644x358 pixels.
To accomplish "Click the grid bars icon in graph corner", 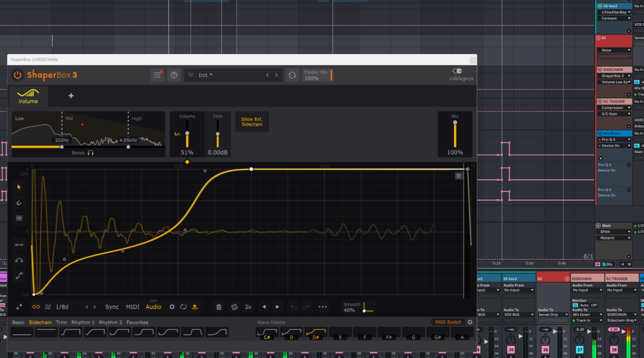I will coord(459,176).
